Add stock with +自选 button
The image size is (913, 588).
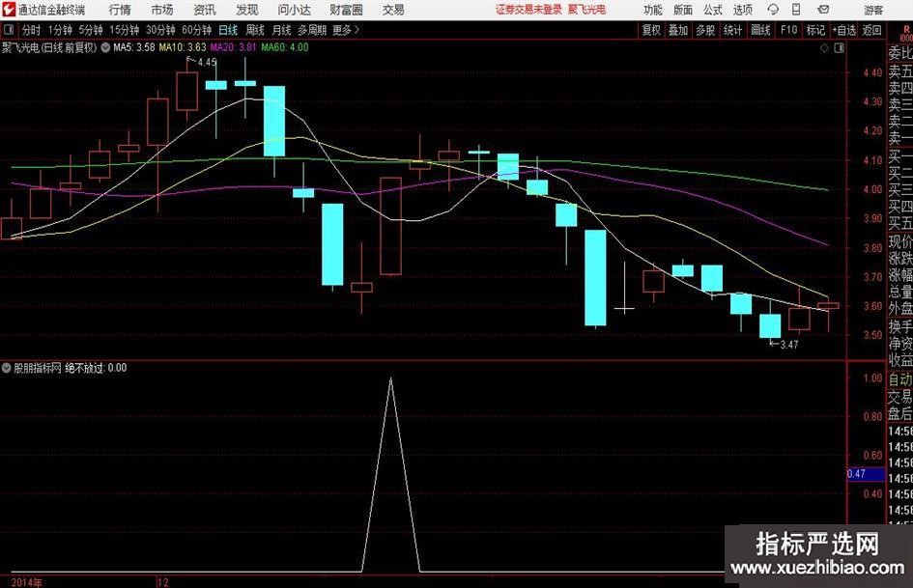tap(844, 30)
